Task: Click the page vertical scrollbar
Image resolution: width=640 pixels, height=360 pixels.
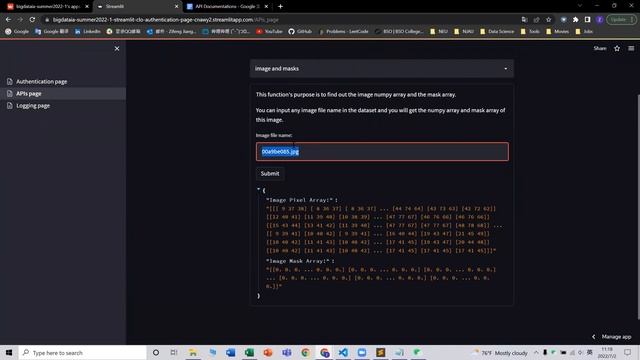Action: coord(638,206)
